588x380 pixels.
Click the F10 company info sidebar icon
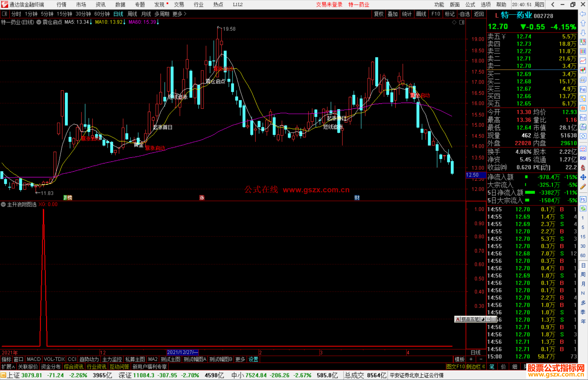583,89
